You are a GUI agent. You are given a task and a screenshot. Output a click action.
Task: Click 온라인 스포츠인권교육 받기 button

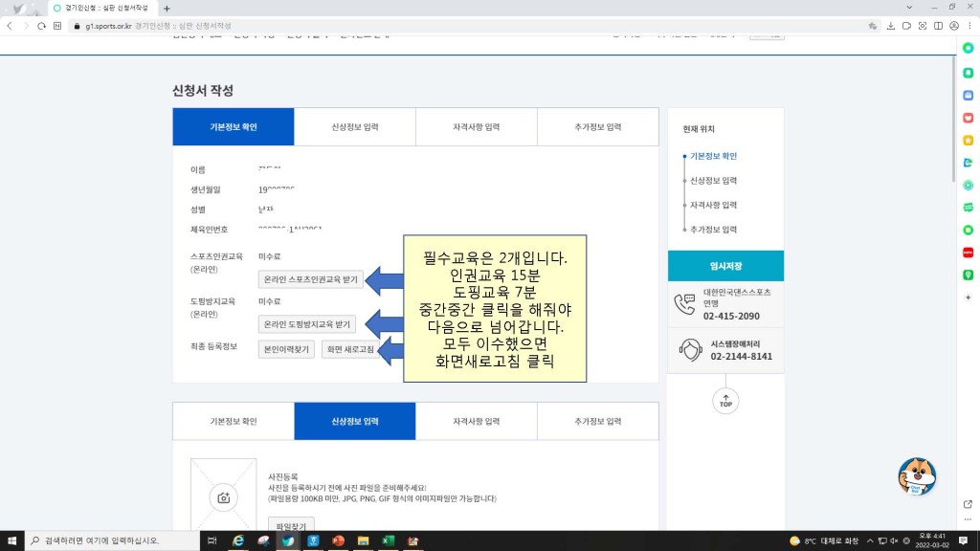(311, 279)
